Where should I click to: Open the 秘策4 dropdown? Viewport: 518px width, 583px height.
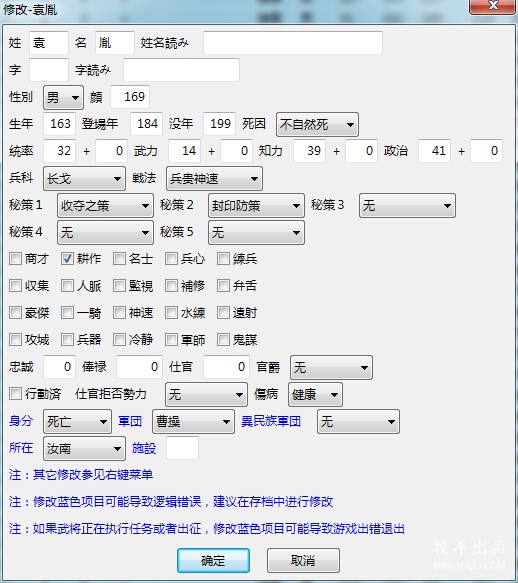pos(105,232)
